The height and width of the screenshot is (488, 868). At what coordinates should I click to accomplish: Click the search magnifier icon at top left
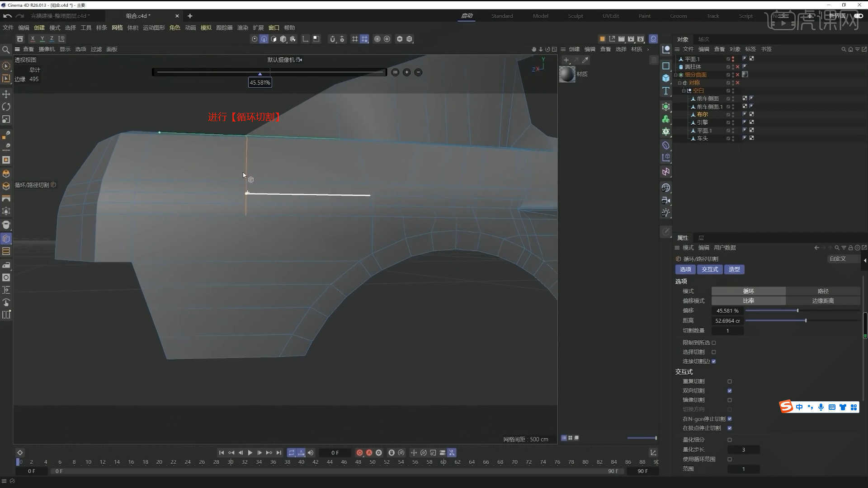click(x=6, y=50)
